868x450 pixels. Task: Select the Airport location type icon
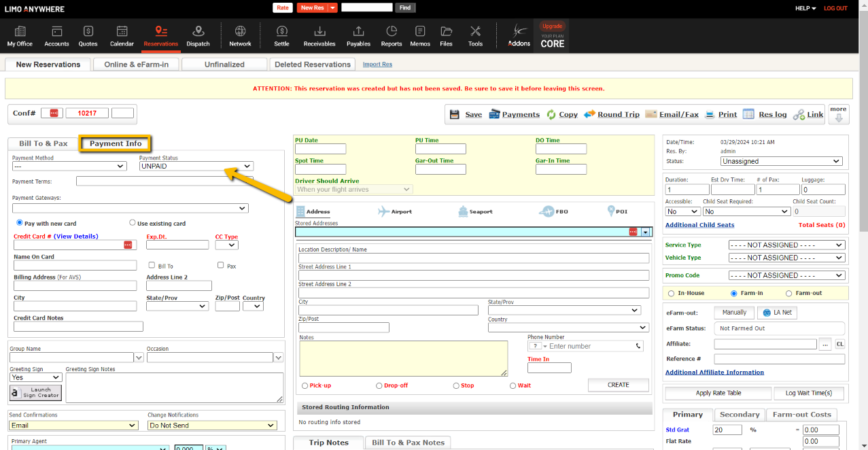click(383, 211)
